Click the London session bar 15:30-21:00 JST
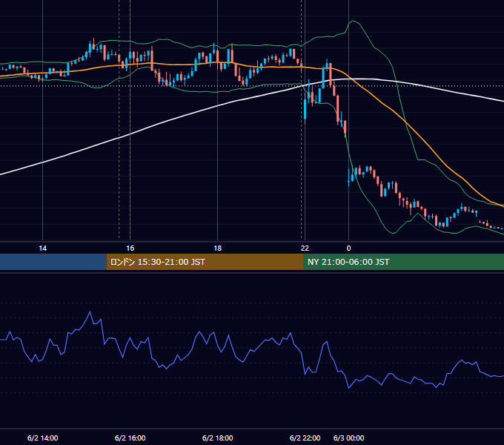The height and width of the screenshot is (445, 504). (205, 262)
